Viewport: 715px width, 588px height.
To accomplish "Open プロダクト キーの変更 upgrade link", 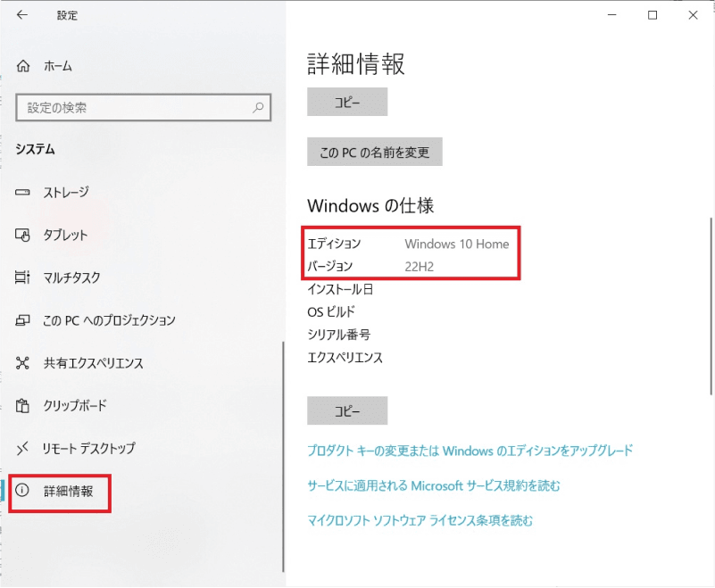I will click(x=470, y=451).
